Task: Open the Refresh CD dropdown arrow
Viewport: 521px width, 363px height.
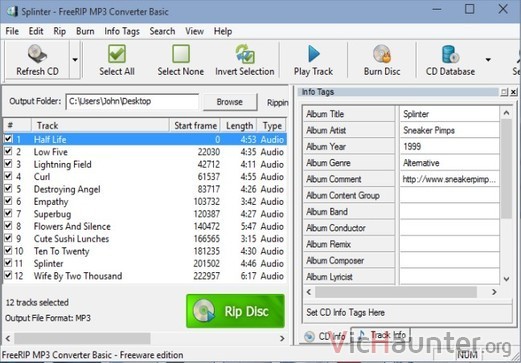Action: click(x=75, y=60)
